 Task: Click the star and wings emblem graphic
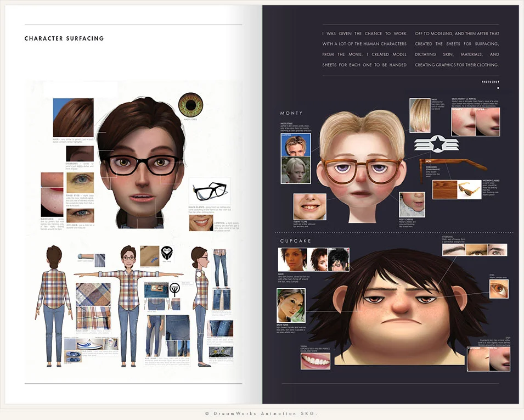[x=436, y=144]
